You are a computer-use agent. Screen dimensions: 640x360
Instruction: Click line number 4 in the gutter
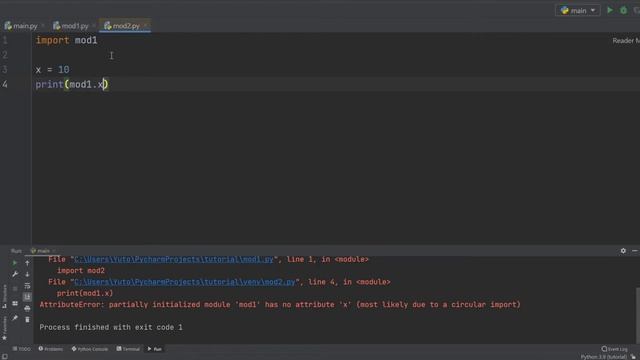coord(5,84)
